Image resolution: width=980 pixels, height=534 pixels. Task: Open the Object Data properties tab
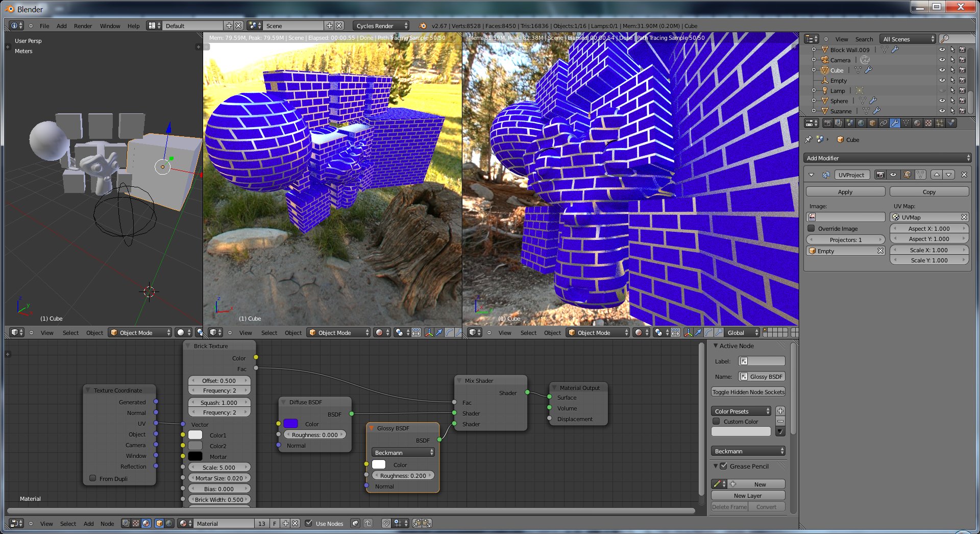pyautogui.click(x=906, y=123)
